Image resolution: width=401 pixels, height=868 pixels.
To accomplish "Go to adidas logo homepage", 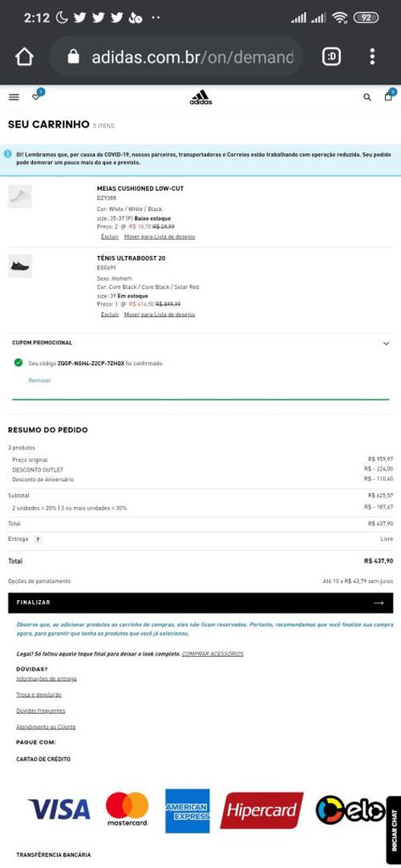I will click(x=200, y=97).
